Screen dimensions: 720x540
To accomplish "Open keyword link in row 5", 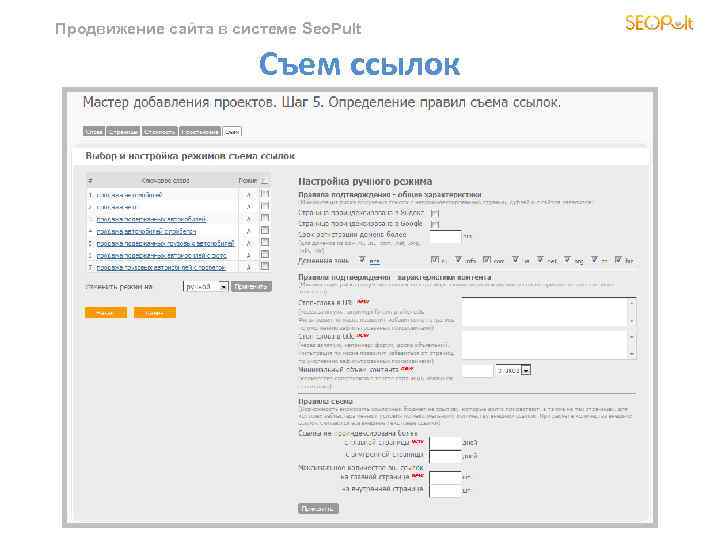I will pyautogui.click(x=166, y=243).
